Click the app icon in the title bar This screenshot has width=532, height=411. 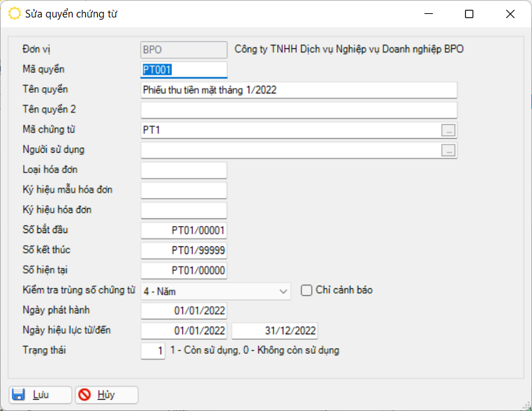coord(14,14)
